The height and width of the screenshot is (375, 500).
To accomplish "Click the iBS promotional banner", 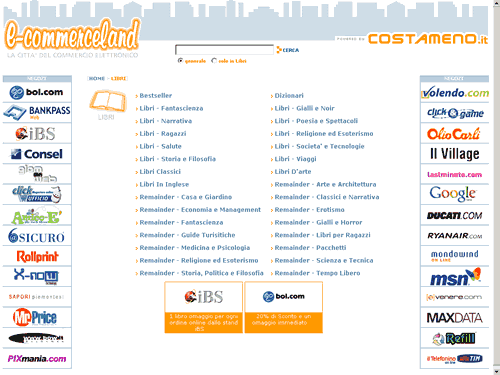I will click(x=203, y=307).
